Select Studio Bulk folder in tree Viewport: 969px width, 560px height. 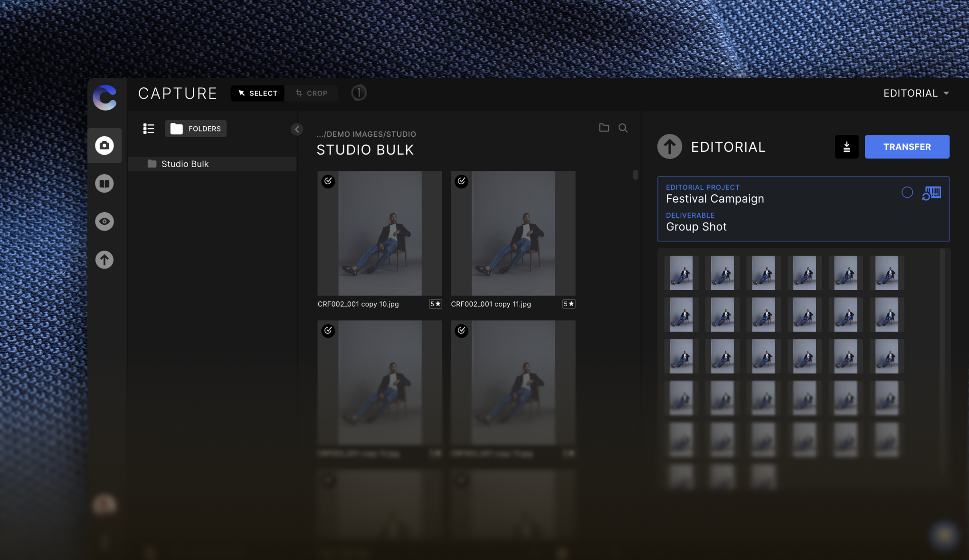tap(185, 164)
